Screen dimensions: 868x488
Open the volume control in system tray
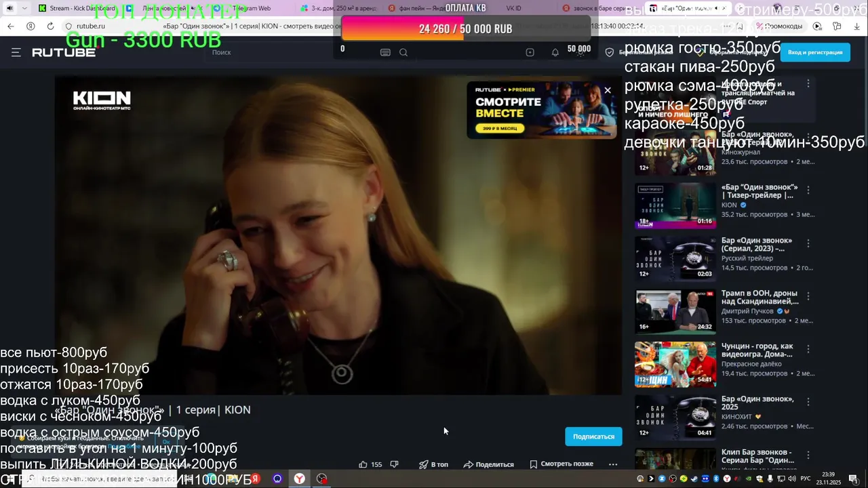791,479
